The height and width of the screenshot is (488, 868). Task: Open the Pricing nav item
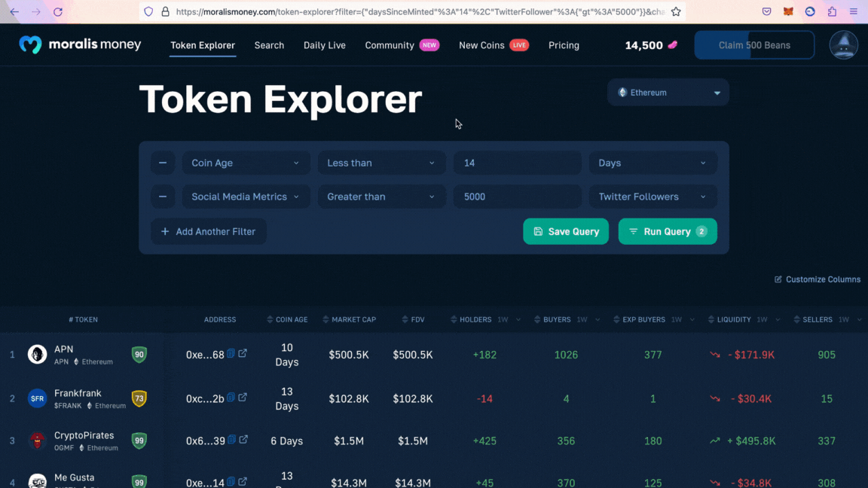tap(564, 45)
